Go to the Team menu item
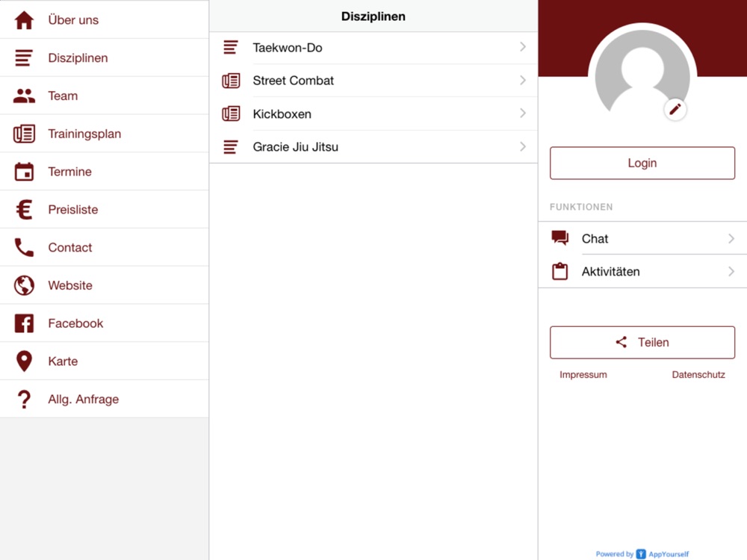 click(x=105, y=96)
